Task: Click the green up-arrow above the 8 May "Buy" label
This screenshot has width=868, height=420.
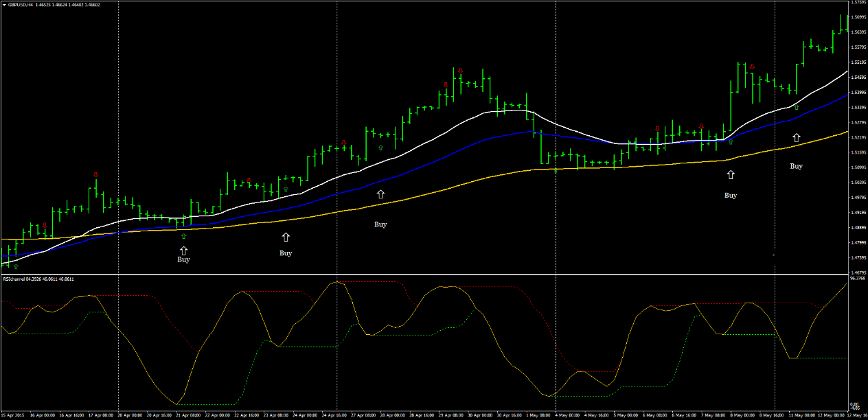Action: [x=730, y=142]
